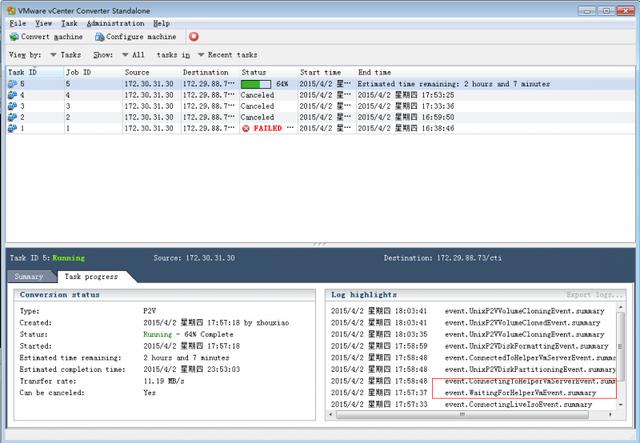Select the task icon for Task ID 2
This screenshot has width=640, height=443.
click(x=12, y=117)
